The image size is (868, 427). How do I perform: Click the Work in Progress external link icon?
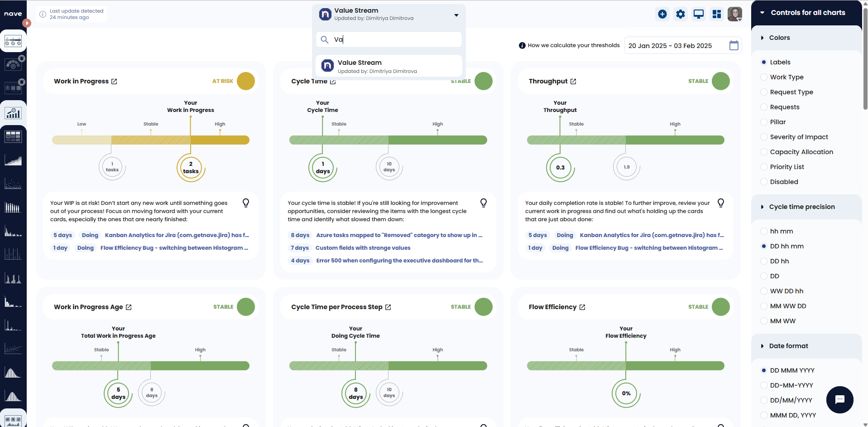coord(114,82)
